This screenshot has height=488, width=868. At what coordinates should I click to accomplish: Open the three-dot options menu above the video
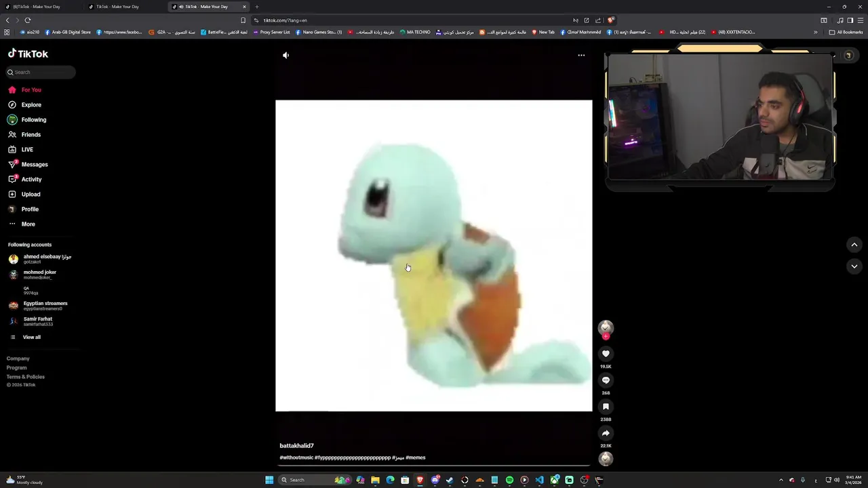pos(581,56)
